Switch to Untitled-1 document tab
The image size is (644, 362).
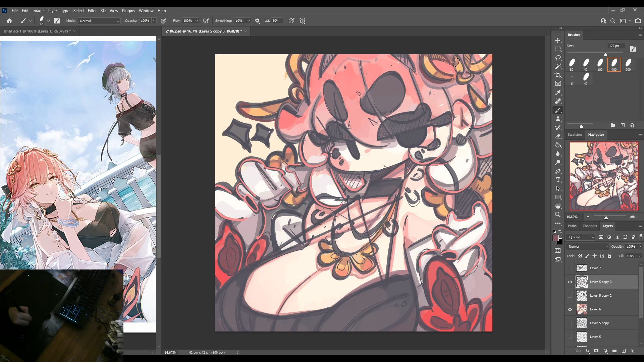pos(37,31)
